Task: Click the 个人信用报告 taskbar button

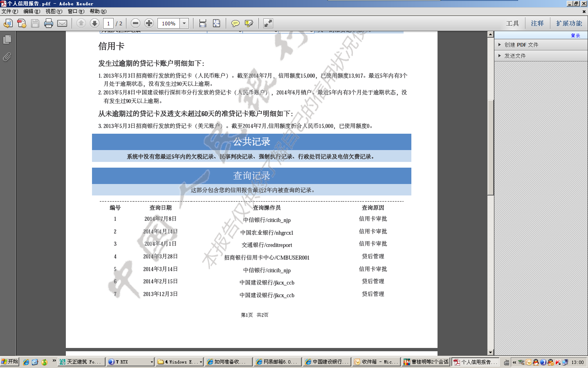Action: [476, 362]
